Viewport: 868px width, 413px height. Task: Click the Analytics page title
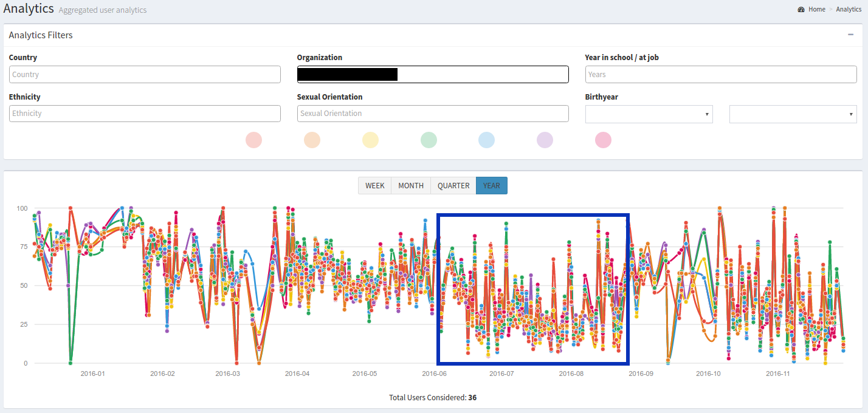(x=29, y=9)
